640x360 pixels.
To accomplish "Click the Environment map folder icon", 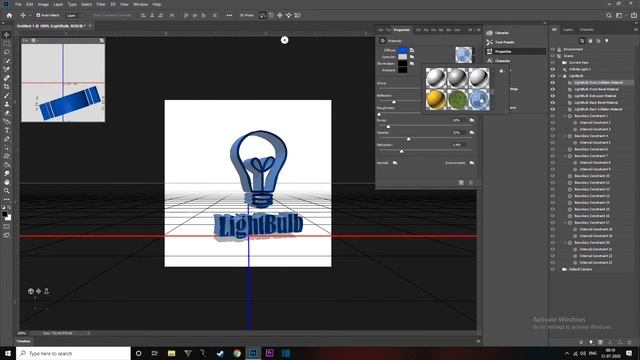I will tap(472, 163).
